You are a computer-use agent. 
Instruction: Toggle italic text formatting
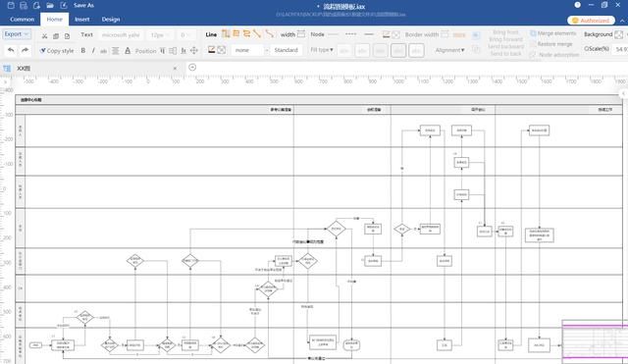pyautogui.click(x=93, y=50)
